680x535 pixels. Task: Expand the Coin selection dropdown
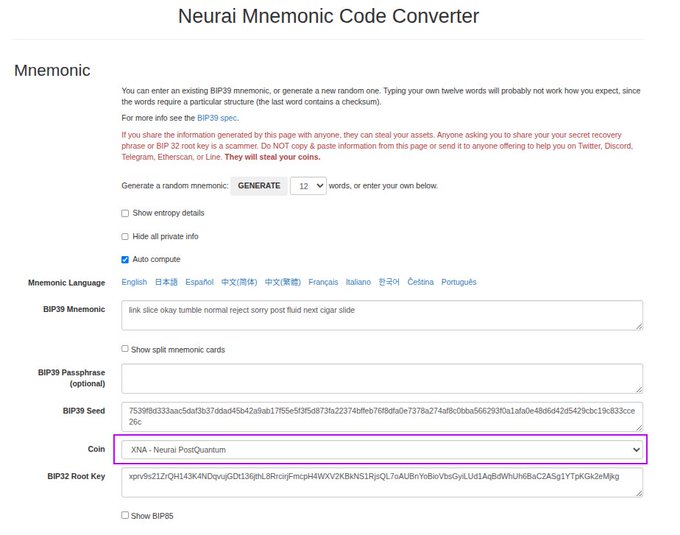click(381, 450)
